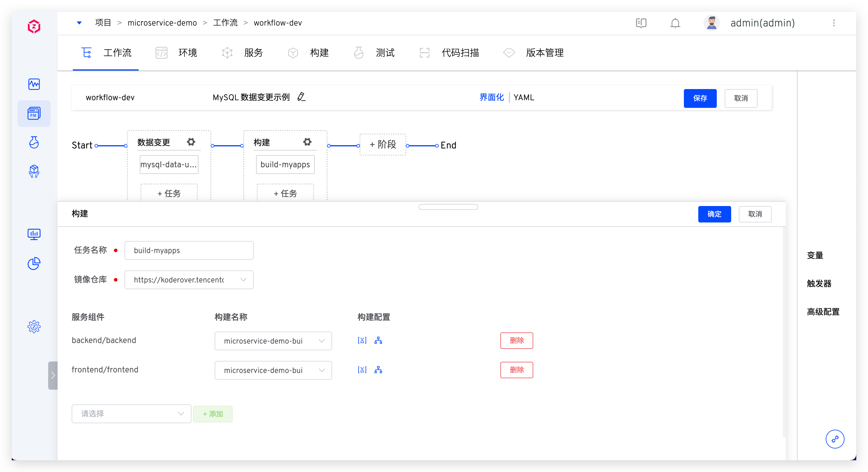Open the notification bell

pos(675,23)
